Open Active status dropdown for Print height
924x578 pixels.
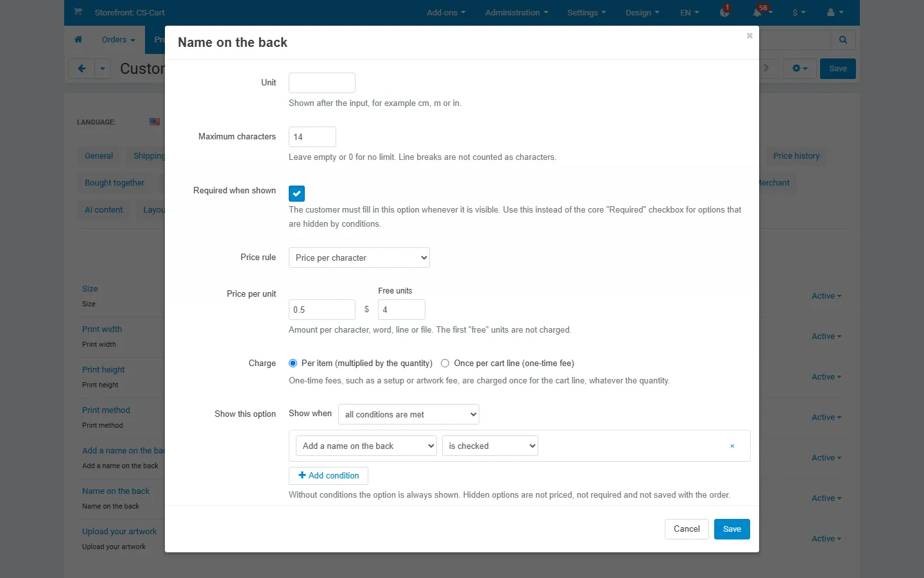826,377
